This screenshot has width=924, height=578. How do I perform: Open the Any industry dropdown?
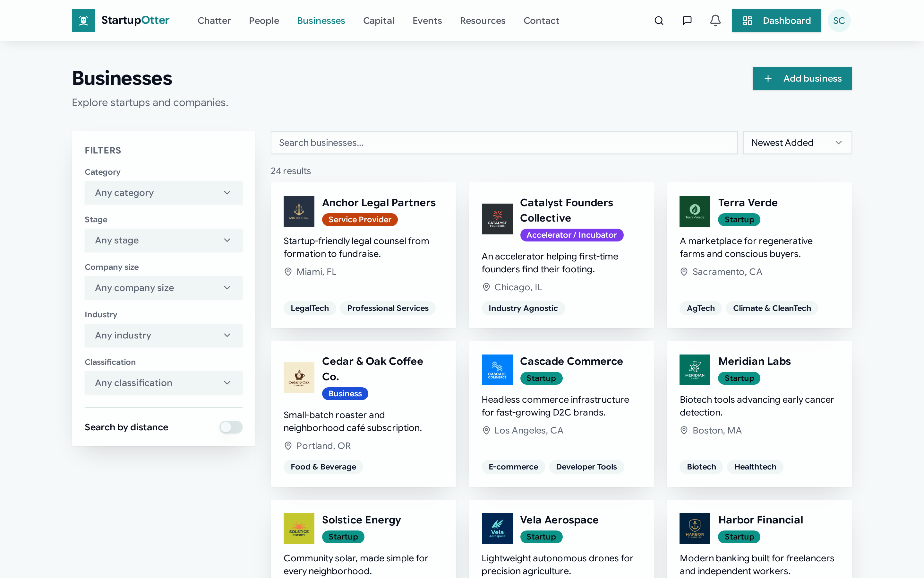163,335
